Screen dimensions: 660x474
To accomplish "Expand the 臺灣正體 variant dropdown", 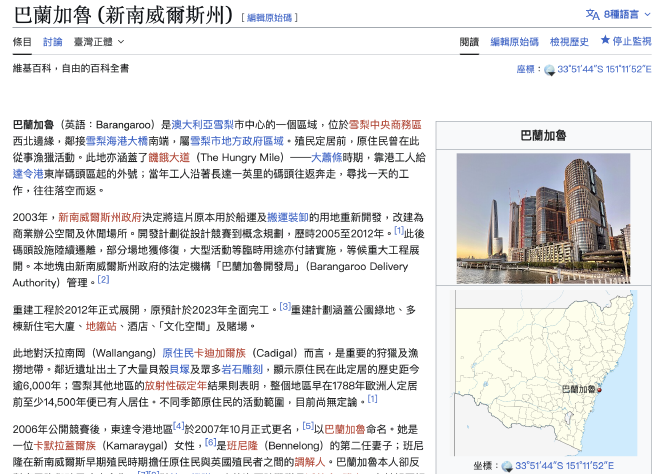I will coord(99,42).
